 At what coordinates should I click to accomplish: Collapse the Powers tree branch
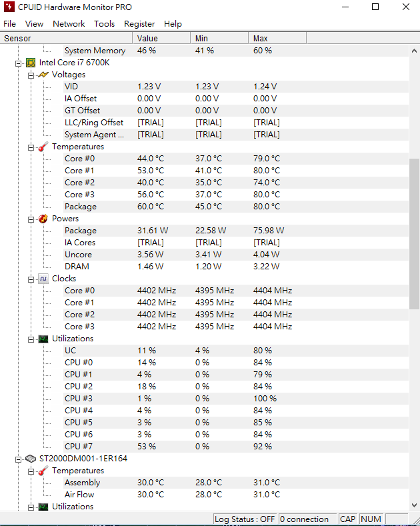31,219
